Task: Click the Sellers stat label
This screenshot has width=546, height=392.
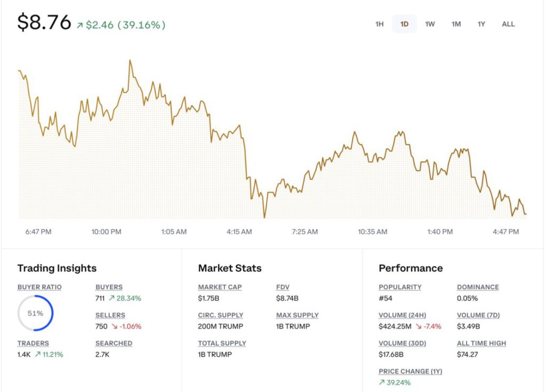Action: pyautogui.click(x=110, y=315)
